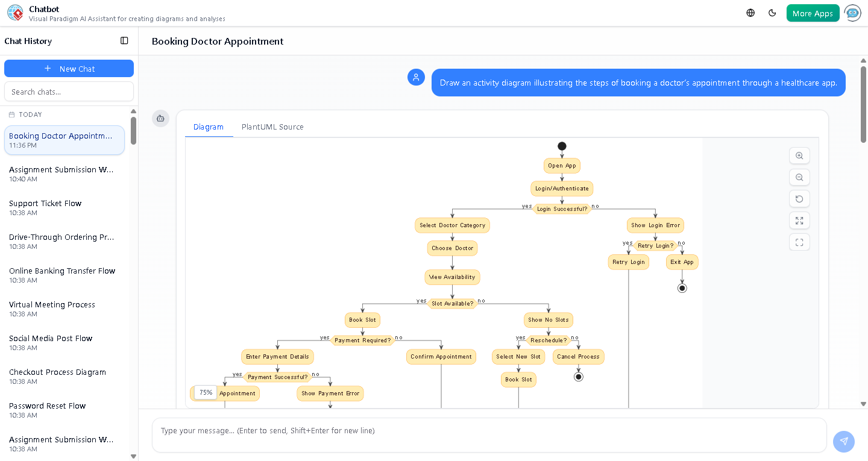
Task: Reset the diagram view with the reset icon
Action: [799, 198]
